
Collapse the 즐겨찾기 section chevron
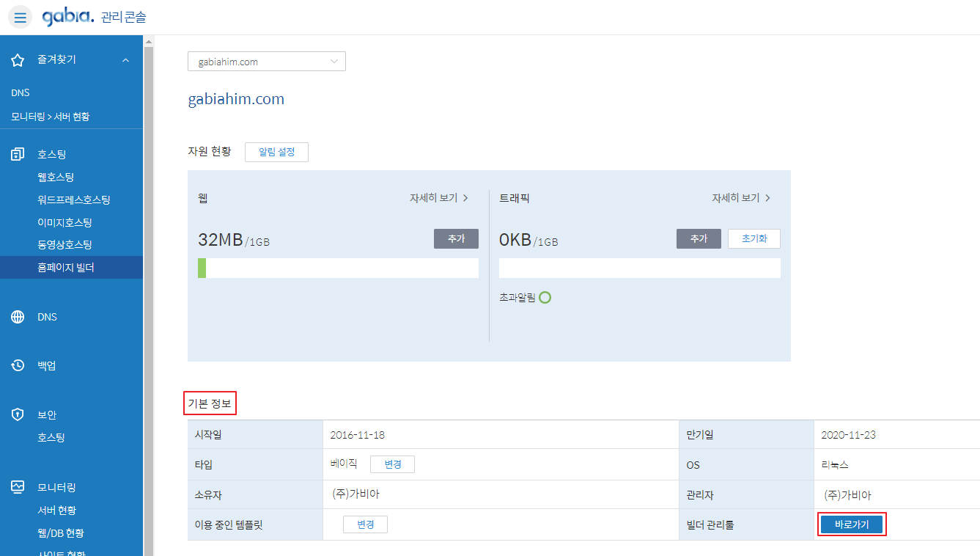pyautogui.click(x=125, y=60)
